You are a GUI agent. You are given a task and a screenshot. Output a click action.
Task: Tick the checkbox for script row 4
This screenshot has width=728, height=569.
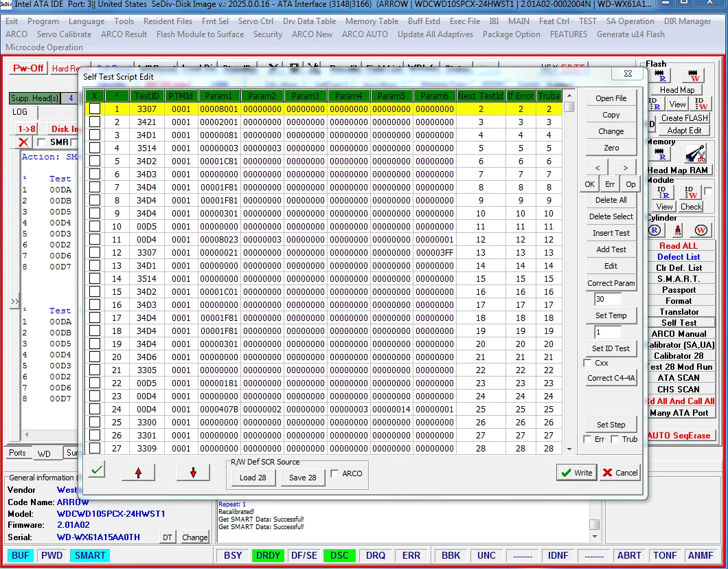tap(95, 148)
